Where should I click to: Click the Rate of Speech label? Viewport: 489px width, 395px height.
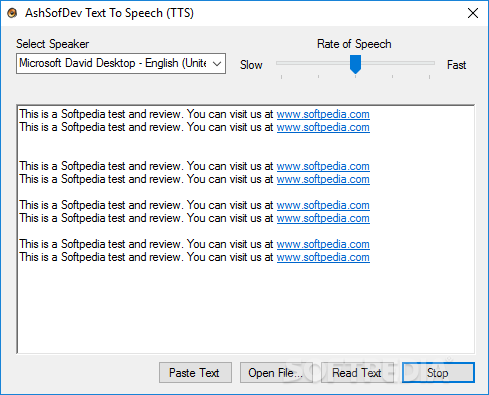coord(354,44)
